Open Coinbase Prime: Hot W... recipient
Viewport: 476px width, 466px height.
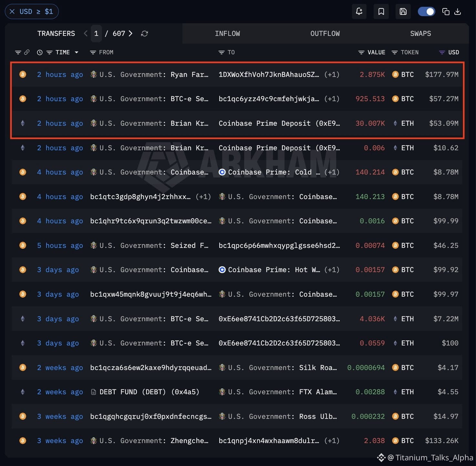[270, 270]
